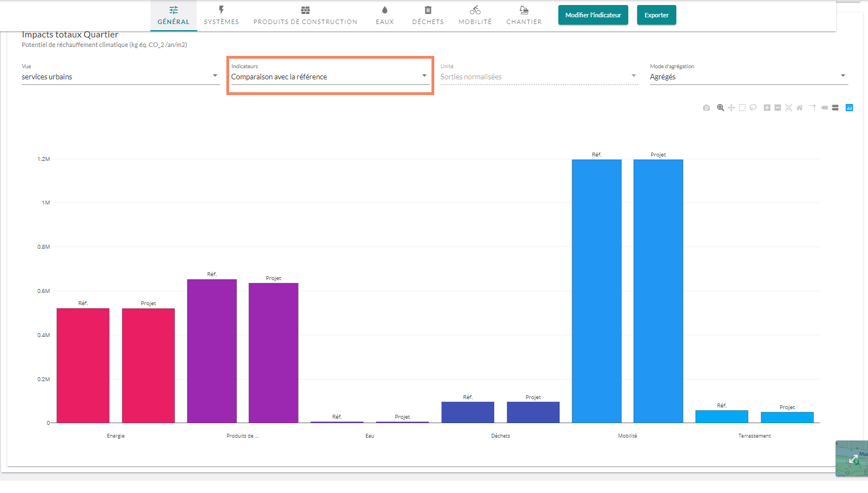Click the Terrassement x-axis label
The image size is (868, 493).
pyautogui.click(x=755, y=436)
